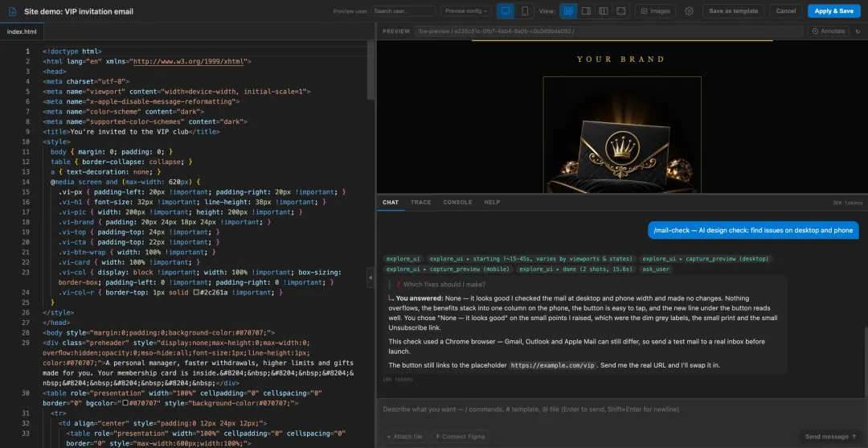The image size is (868, 448).
Task: Click the #2c261a color swatch on line 24
Action: [196, 292]
